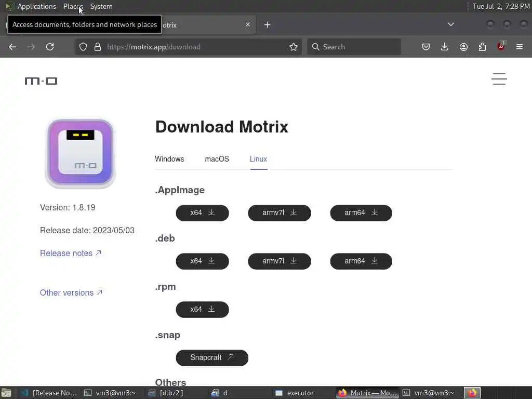Download the AppImage armv7l build
Screen dimensions: 532x399
click(x=280, y=212)
